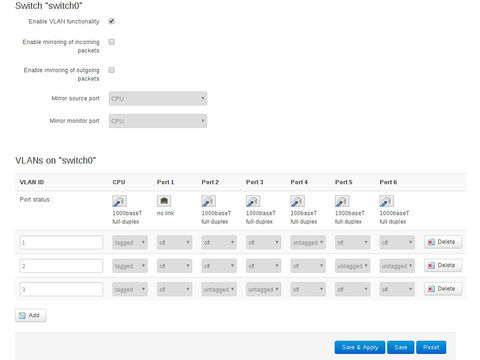Image resolution: width=480 pixels, height=360 pixels.
Task: Enable mirroring of incoming packets
Action: coord(112,42)
